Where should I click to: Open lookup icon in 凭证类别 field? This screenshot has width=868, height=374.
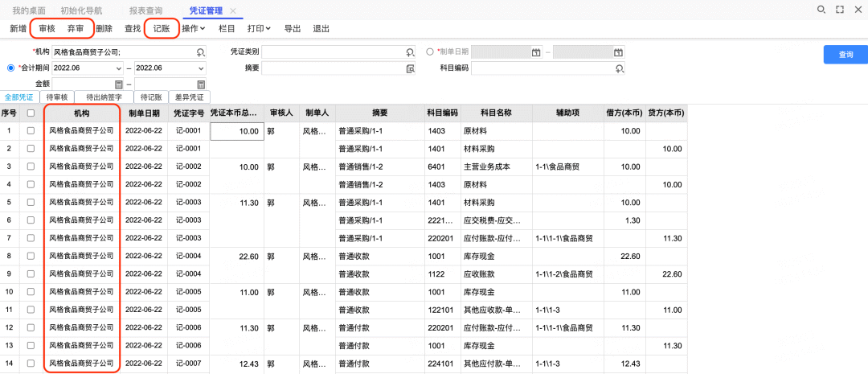pyautogui.click(x=410, y=52)
